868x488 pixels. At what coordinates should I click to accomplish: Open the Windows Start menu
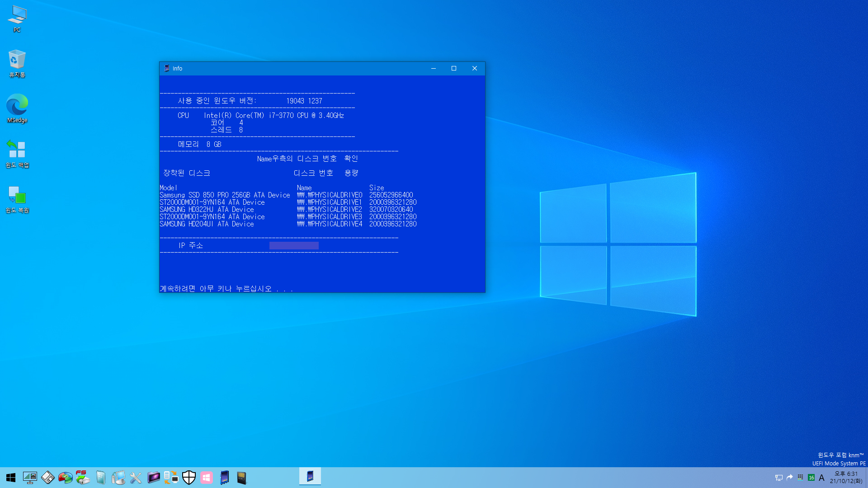pyautogui.click(x=11, y=478)
